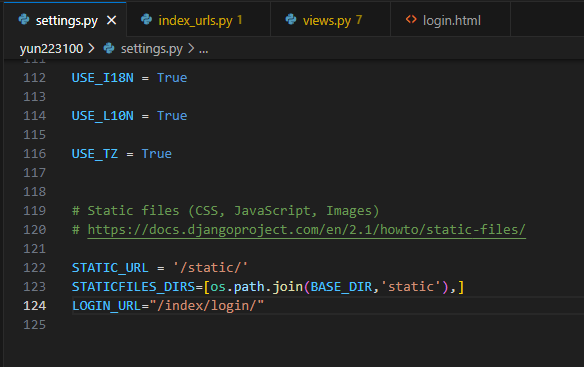584x367 pixels.
Task: Click the problem count 1 on index_urls.py tab
Action: [239, 20]
